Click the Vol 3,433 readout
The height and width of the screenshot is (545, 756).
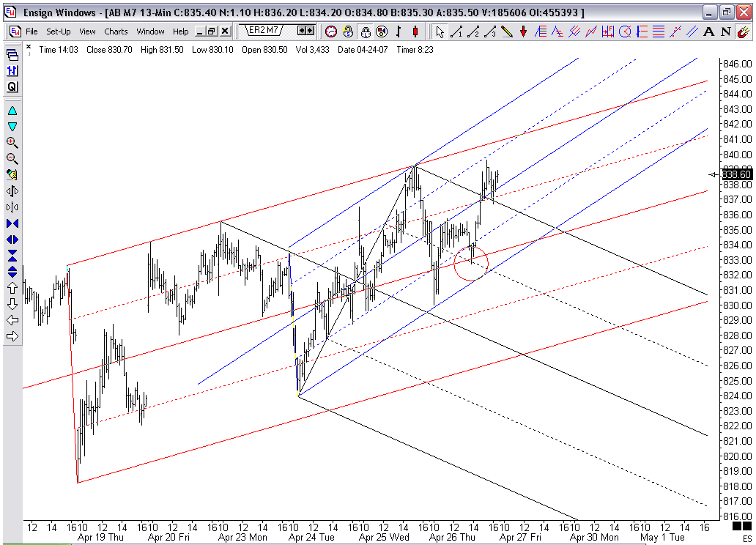[312, 50]
